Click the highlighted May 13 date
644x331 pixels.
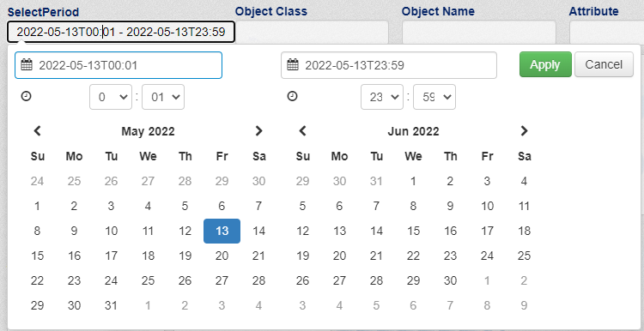(222, 231)
